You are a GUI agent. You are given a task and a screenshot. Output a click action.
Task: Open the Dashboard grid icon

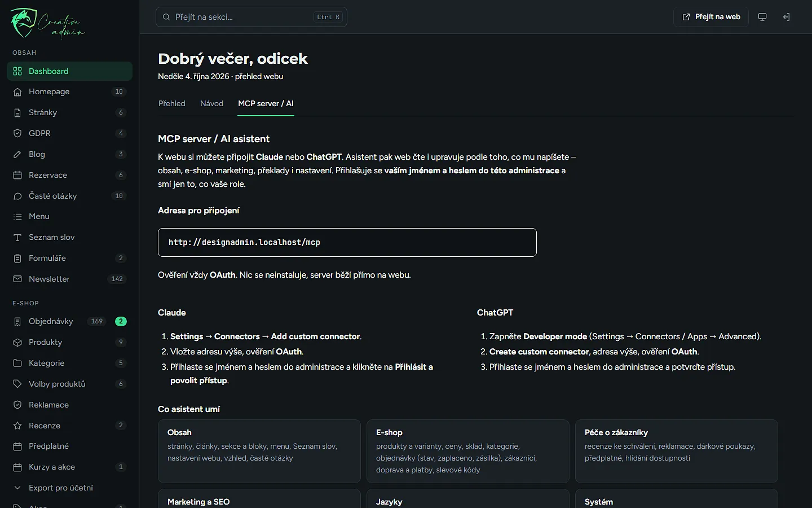click(x=17, y=71)
